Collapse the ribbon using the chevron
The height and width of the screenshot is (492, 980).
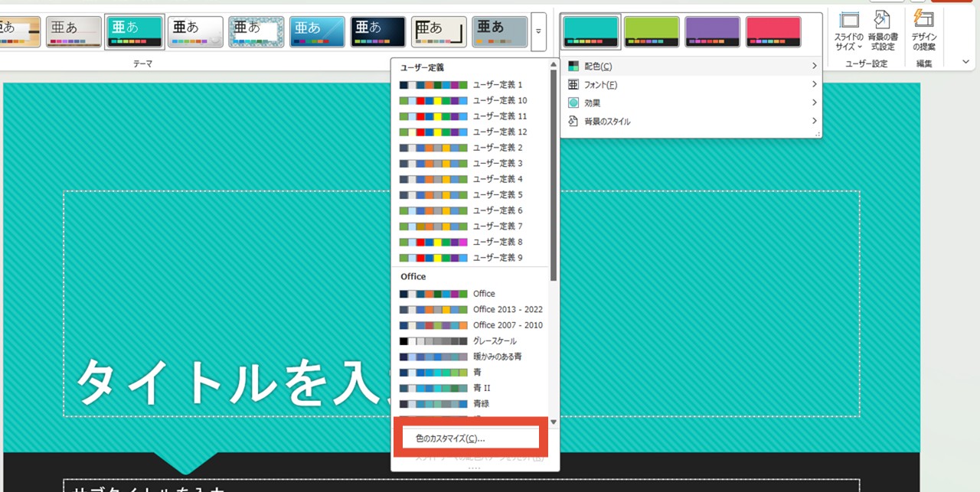pos(965,61)
